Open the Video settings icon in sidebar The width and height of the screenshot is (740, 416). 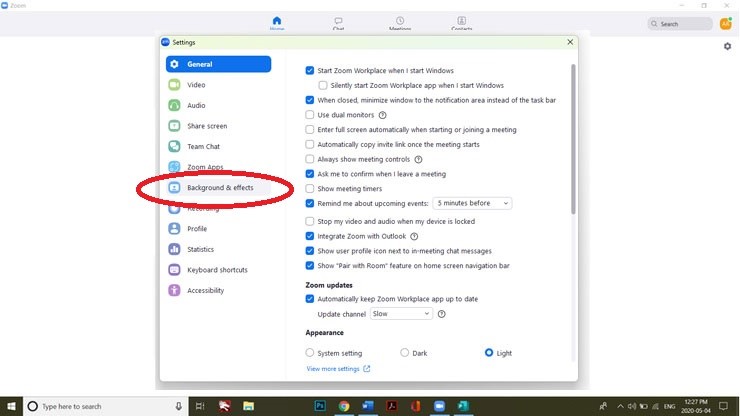(174, 85)
